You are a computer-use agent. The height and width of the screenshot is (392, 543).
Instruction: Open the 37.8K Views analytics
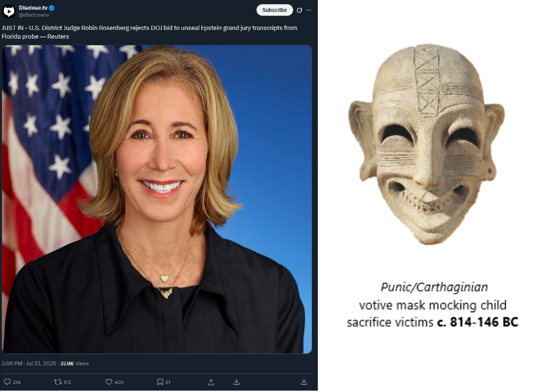click(75, 363)
